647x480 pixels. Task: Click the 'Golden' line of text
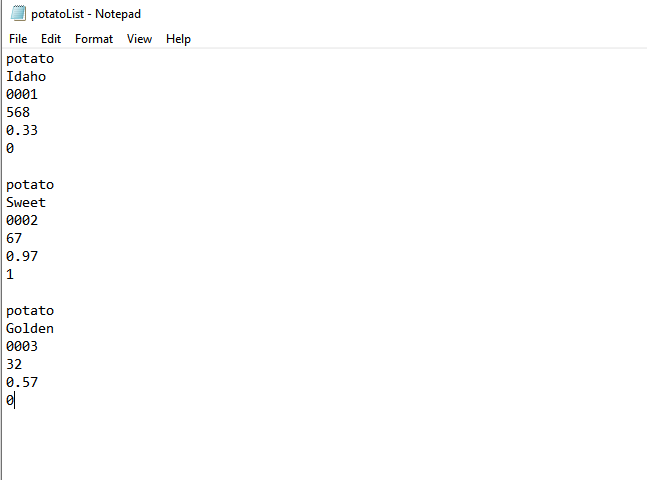pyautogui.click(x=30, y=329)
